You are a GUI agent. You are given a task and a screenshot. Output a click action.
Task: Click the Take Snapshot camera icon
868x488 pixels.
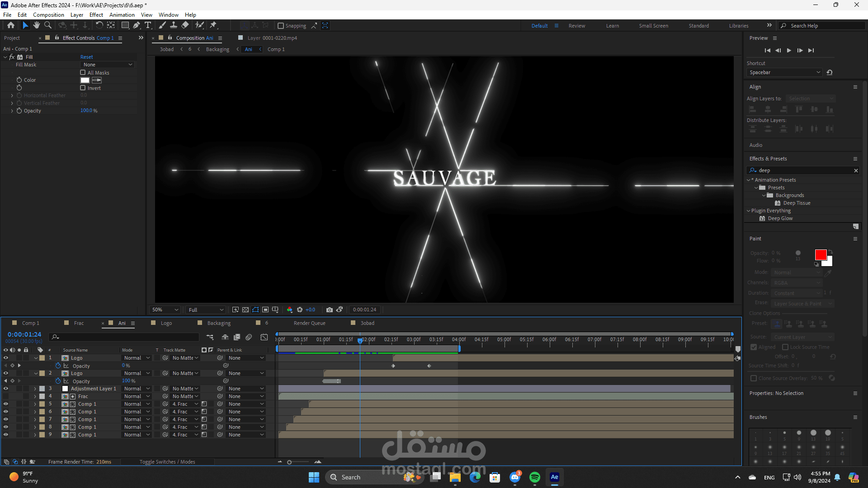[330, 310]
